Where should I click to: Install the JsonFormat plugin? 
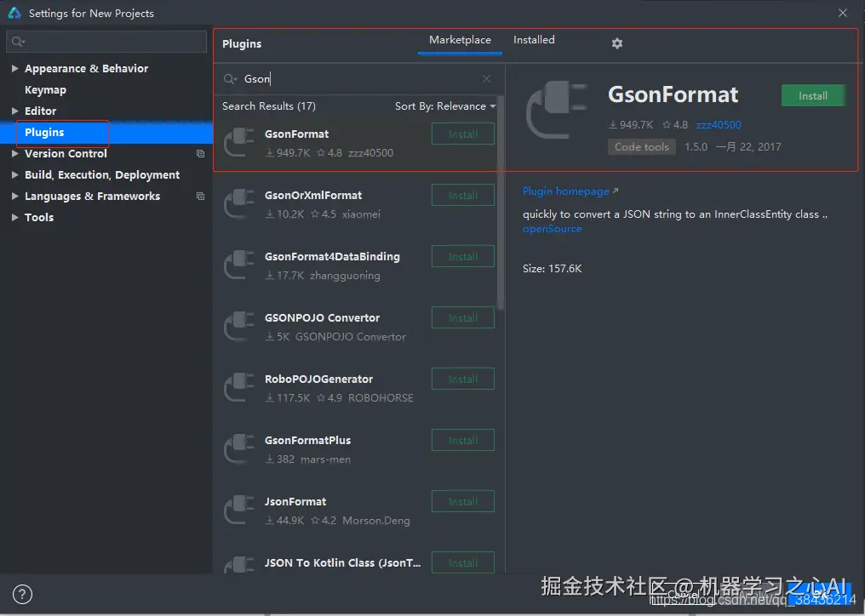point(463,501)
